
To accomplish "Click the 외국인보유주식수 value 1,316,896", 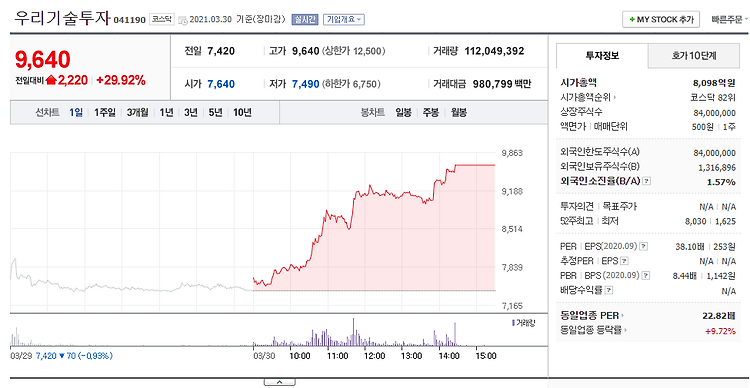I will pyautogui.click(x=717, y=167).
